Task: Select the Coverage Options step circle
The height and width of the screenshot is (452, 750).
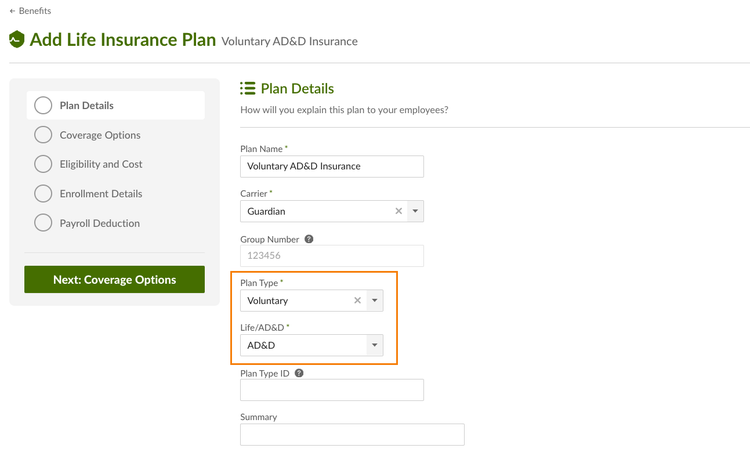Action: click(43, 135)
